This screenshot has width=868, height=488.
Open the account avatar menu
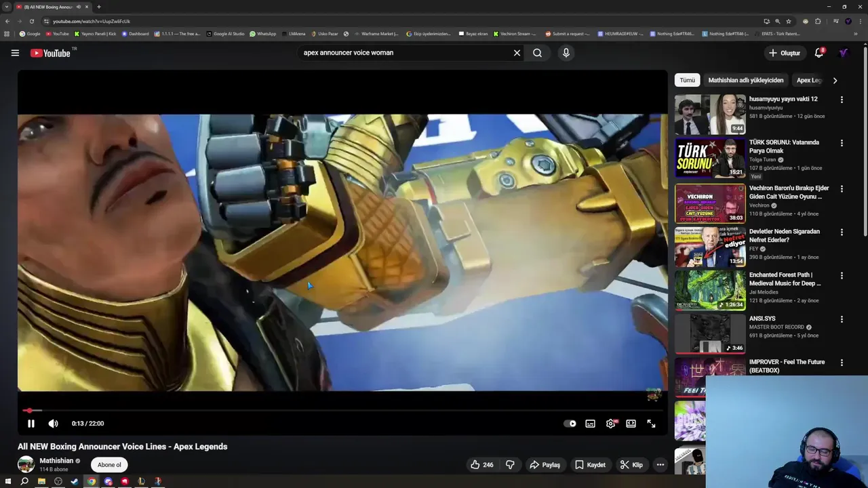click(844, 53)
